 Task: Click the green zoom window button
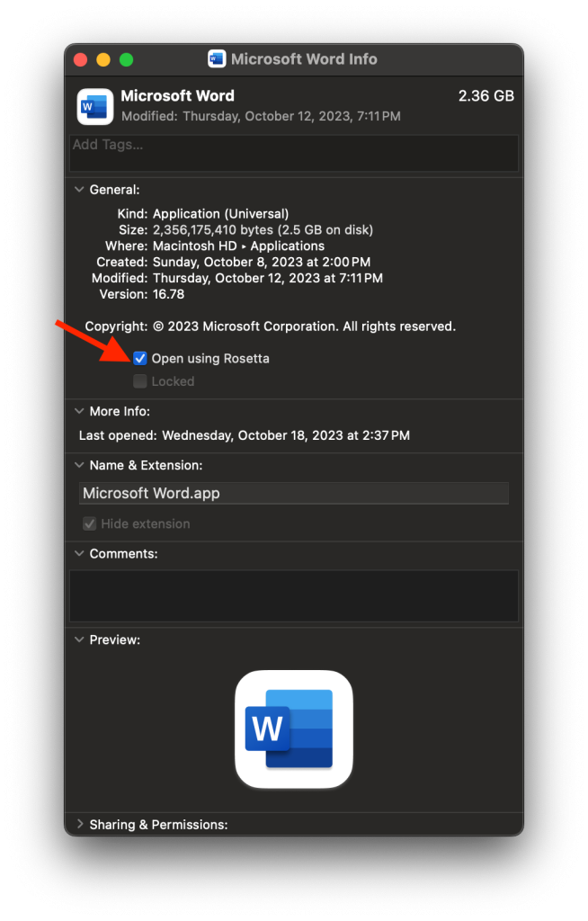pyautogui.click(x=126, y=59)
